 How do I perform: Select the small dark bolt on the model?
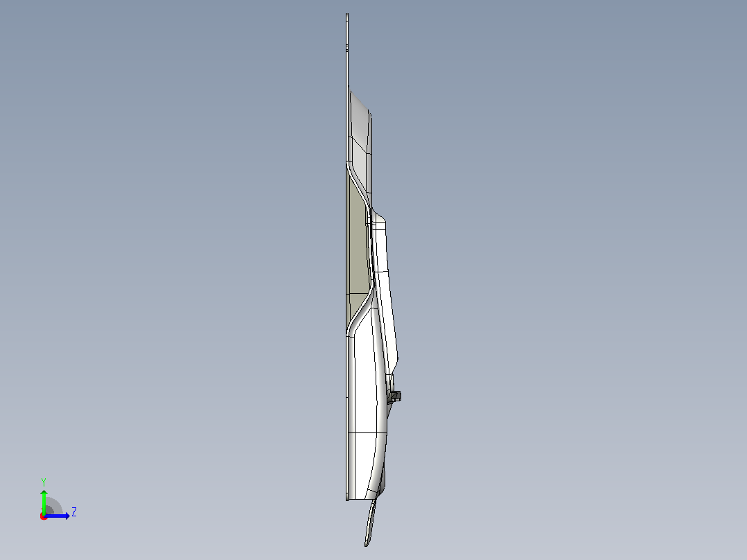pyautogui.click(x=394, y=396)
